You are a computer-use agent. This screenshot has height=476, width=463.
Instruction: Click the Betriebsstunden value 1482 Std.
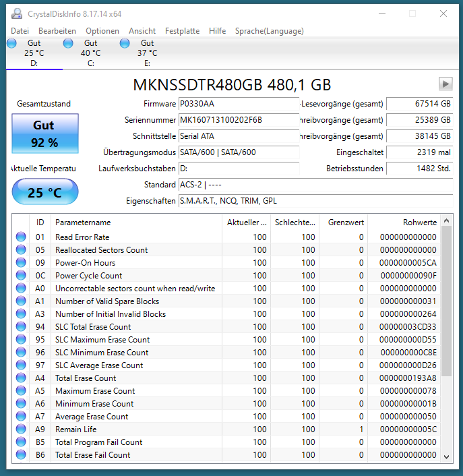[420, 169]
